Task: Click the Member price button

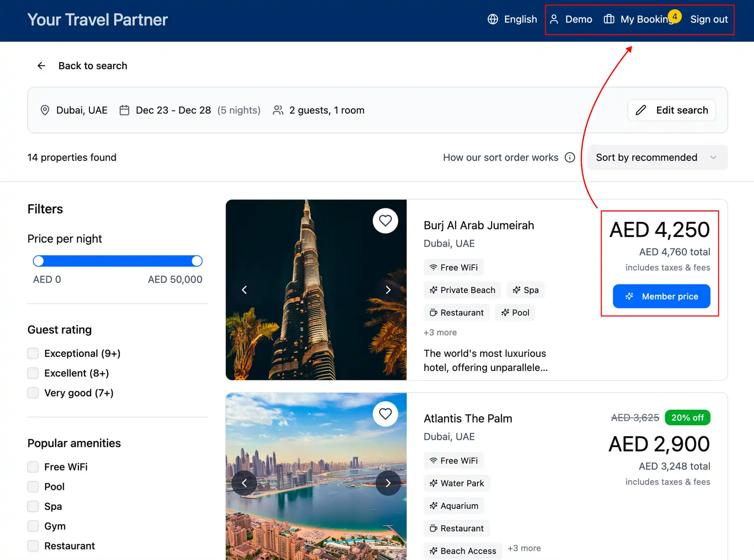Action: pyautogui.click(x=661, y=296)
